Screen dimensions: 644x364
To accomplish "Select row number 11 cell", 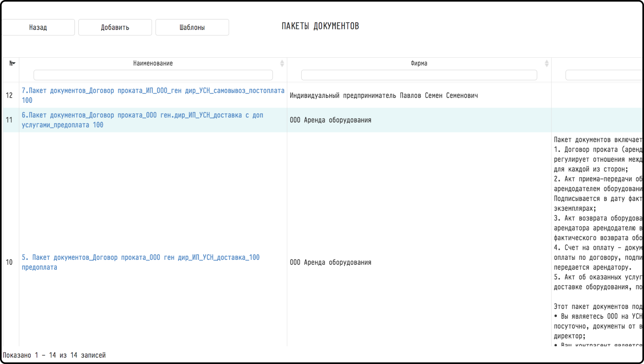I will click(9, 120).
